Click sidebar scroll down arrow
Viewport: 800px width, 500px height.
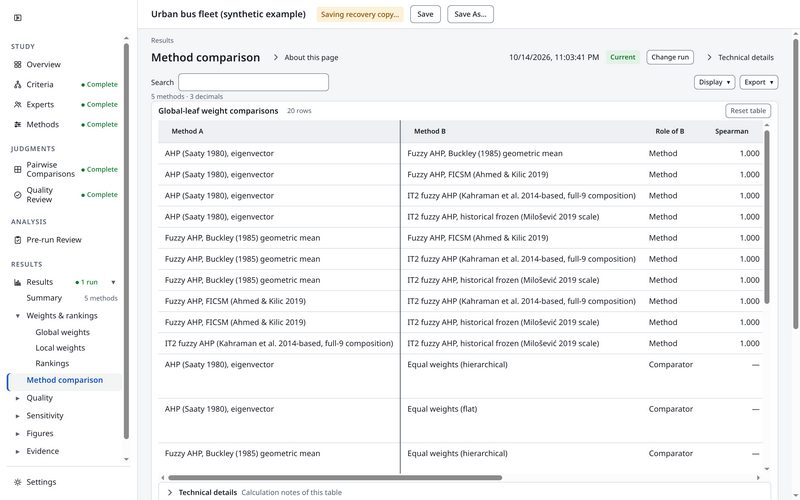click(x=126, y=459)
